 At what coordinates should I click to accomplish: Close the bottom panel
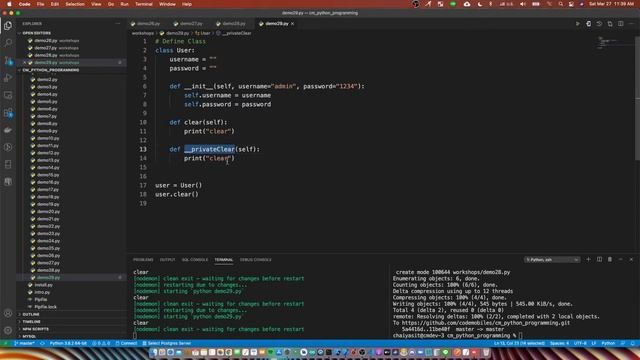click(x=631, y=260)
